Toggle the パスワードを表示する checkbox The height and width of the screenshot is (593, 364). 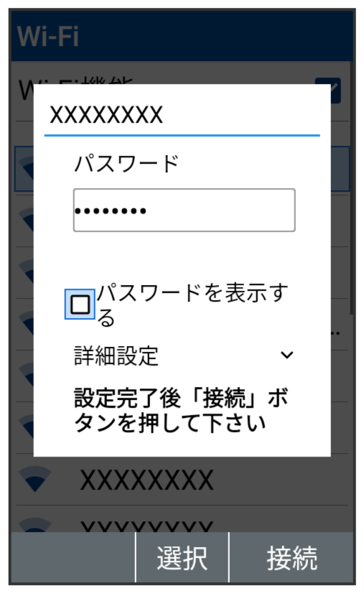point(80,304)
